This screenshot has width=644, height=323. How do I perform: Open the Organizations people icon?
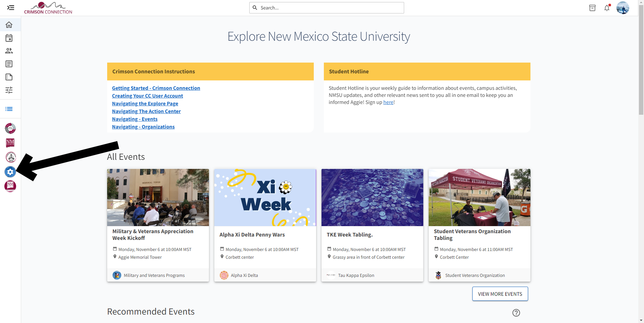(9, 51)
